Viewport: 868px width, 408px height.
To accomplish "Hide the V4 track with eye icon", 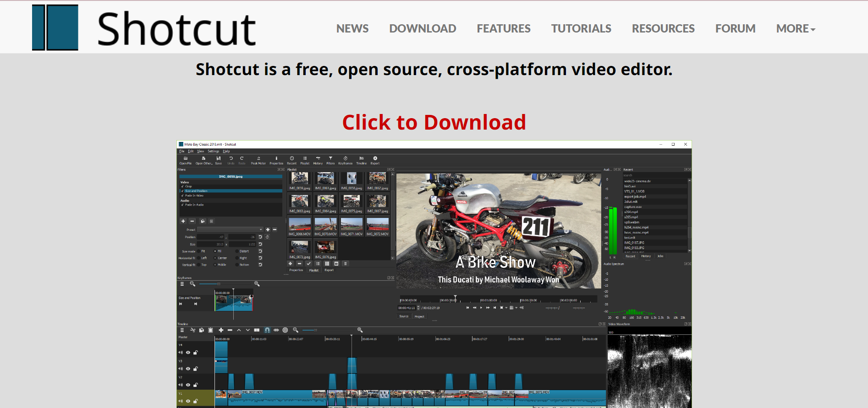I will pyautogui.click(x=188, y=353).
